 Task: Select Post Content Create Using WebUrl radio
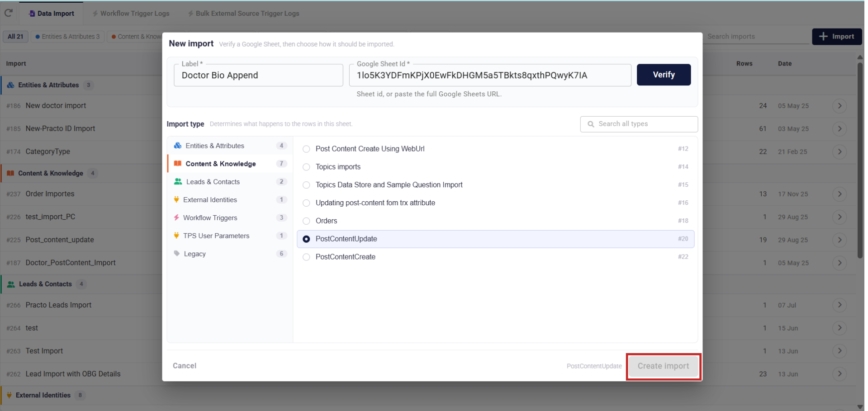(306, 149)
